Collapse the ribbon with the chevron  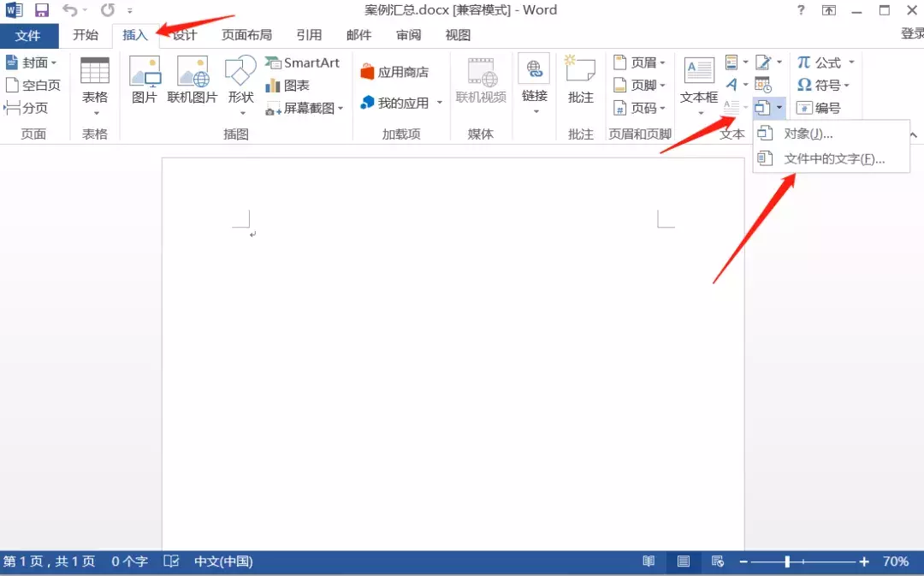[914, 135]
